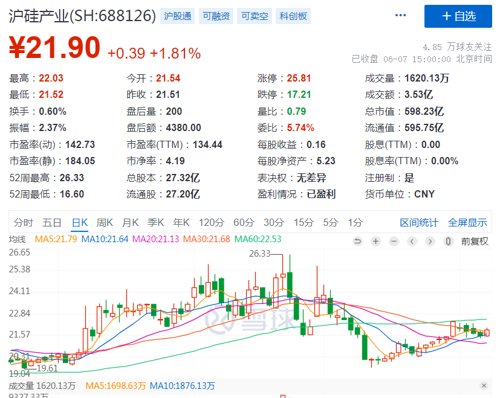Switch to the 分时 chart tab

pyautogui.click(x=23, y=222)
